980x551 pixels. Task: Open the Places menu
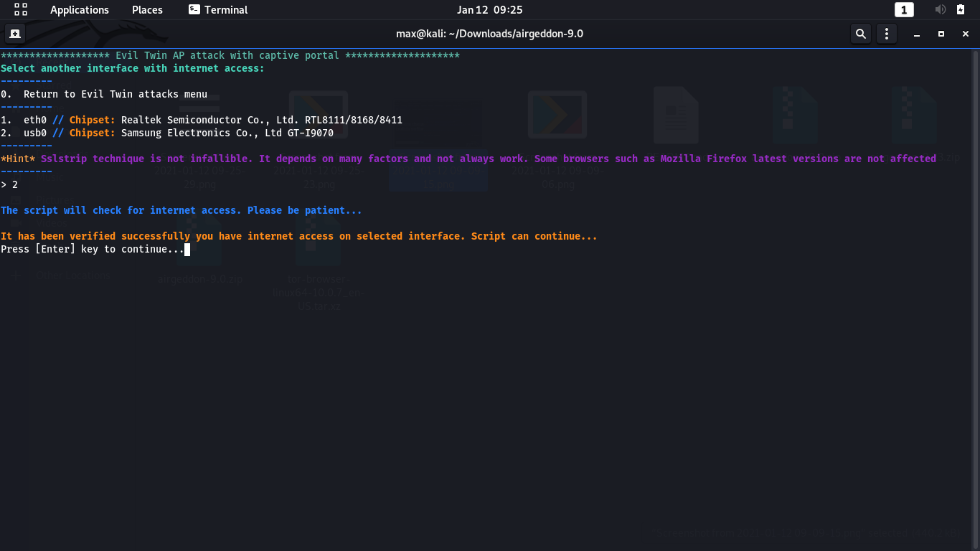[147, 9]
